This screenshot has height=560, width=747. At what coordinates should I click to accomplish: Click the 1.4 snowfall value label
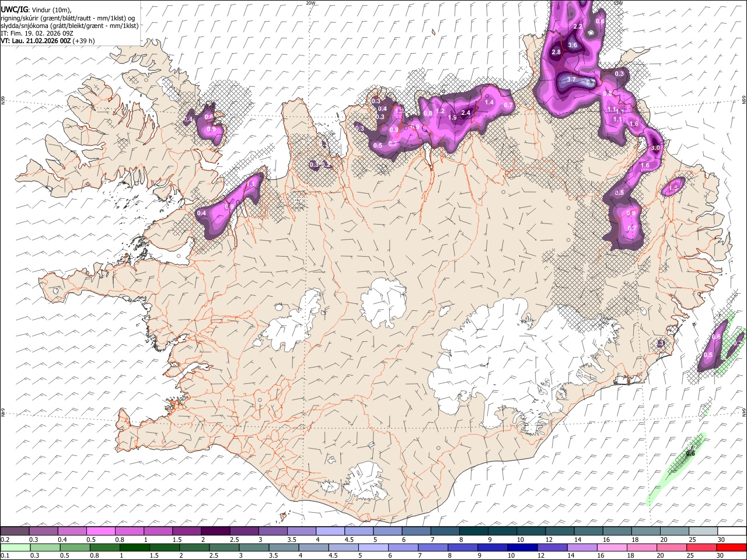(489, 103)
